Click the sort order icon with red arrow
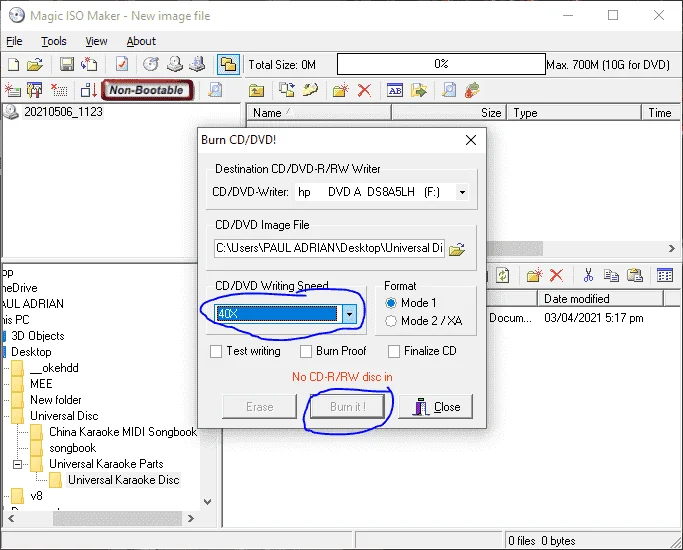 click(88, 90)
